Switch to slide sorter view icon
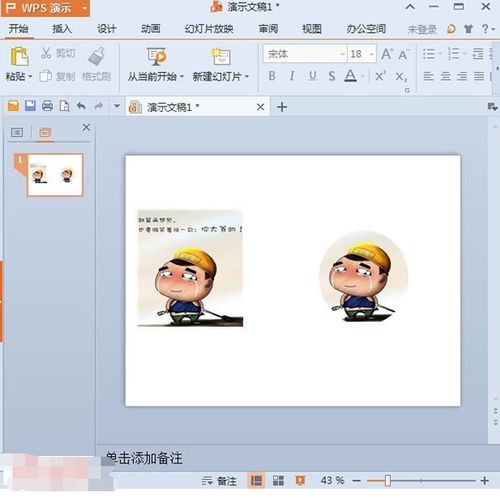 click(278, 480)
